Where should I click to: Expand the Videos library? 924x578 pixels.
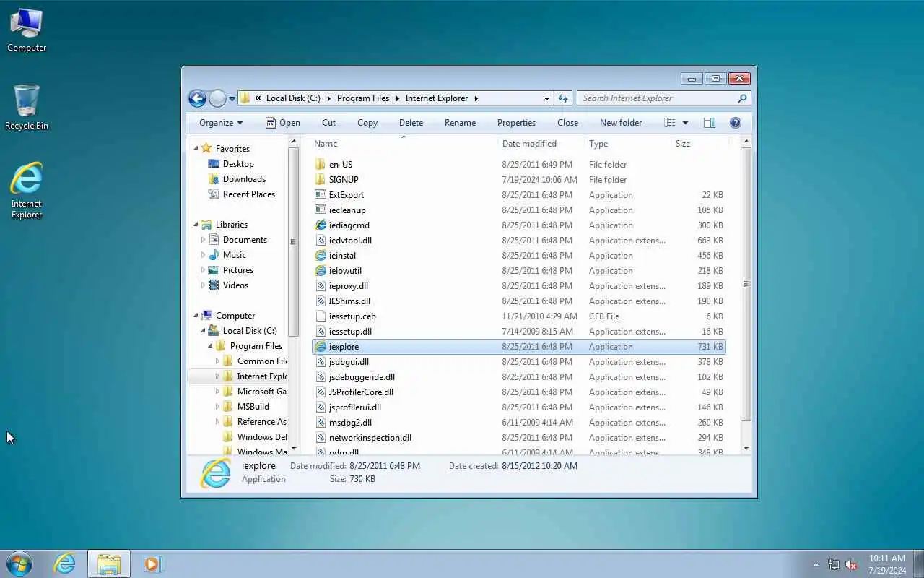pyautogui.click(x=203, y=285)
